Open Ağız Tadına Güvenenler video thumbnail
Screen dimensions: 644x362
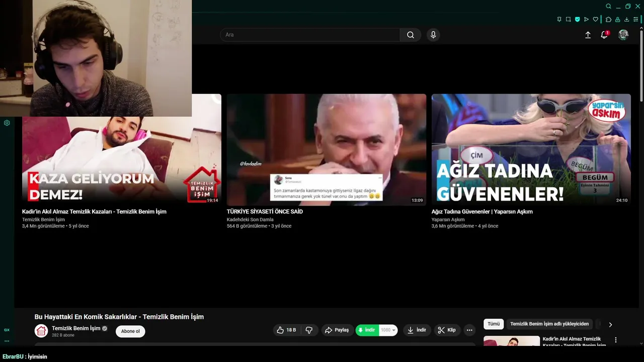[531, 149]
